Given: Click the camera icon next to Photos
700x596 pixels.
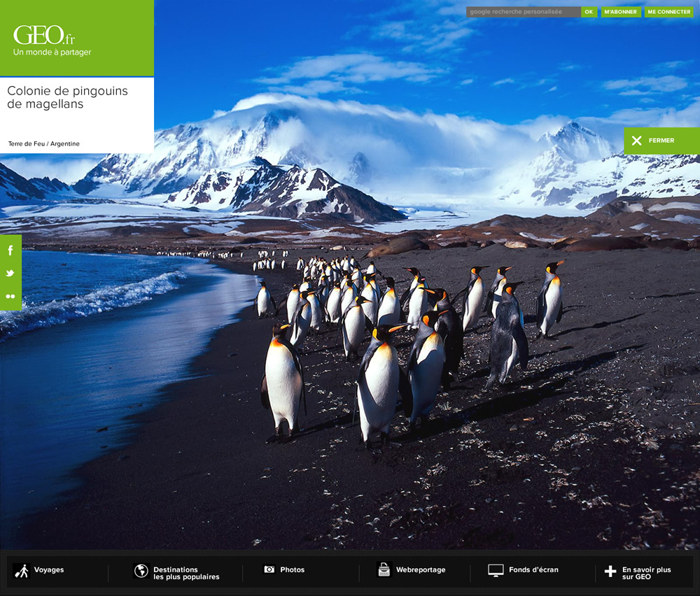Looking at the screenshot, I should pyautogui.click(x=269, y=569).
